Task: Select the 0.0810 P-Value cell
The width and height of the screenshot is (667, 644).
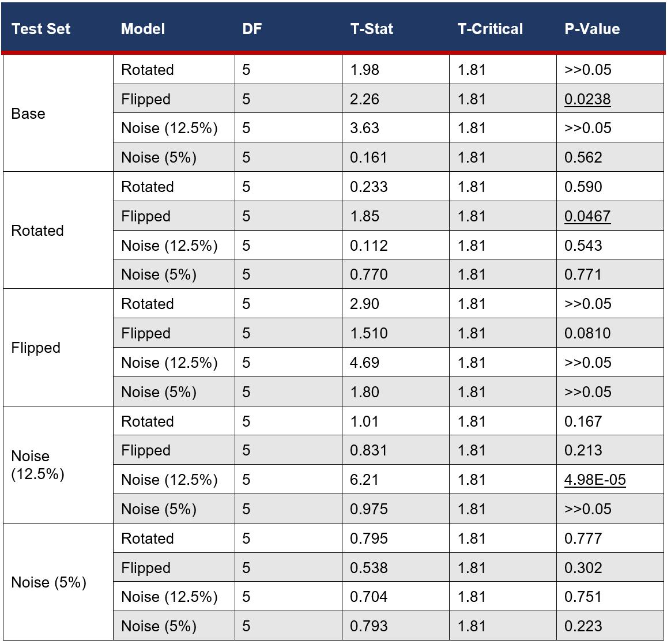Action: [610, 333]
